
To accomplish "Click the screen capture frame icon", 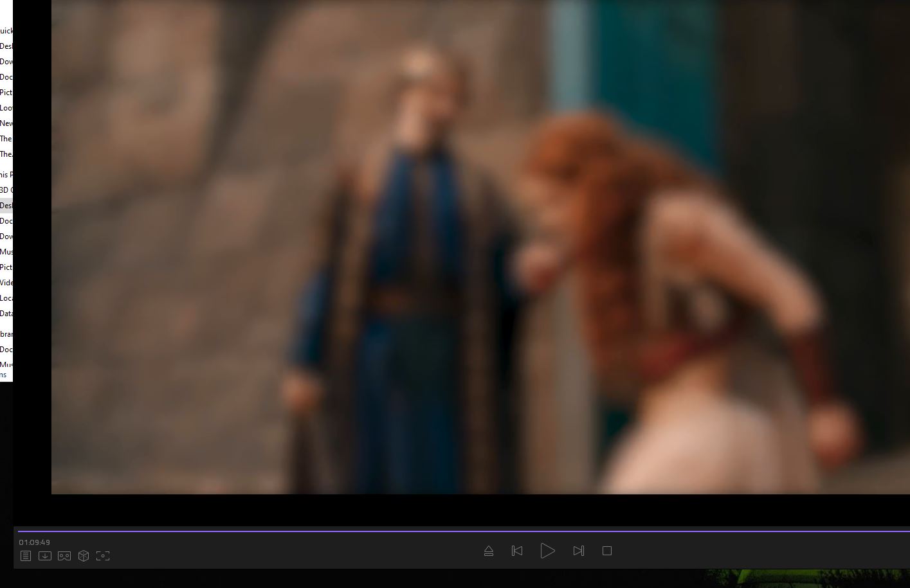I will point(103,556).
